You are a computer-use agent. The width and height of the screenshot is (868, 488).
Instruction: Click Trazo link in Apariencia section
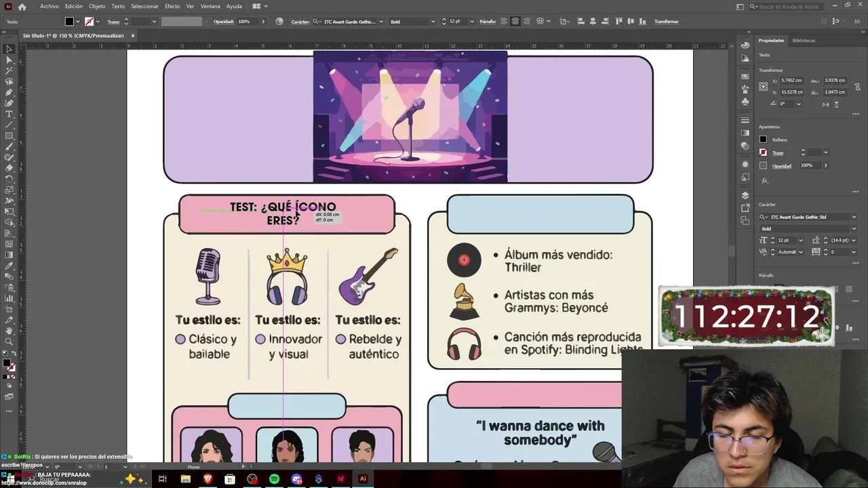(x=778, y=153)
